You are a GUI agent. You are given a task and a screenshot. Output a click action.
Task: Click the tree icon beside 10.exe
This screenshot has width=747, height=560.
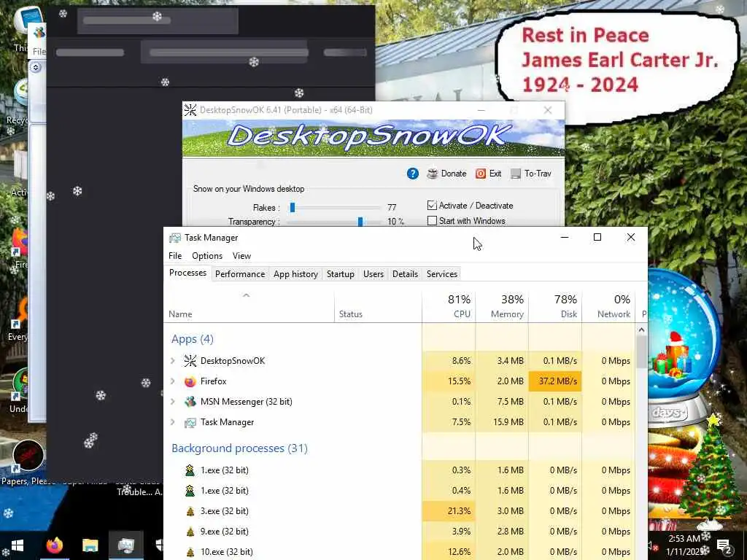(190, 552)
